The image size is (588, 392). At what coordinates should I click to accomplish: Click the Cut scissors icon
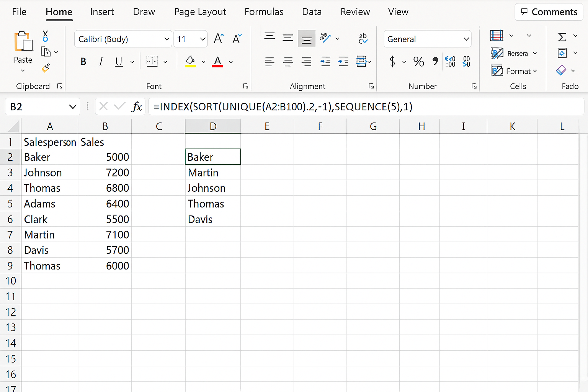click(45, 36)
